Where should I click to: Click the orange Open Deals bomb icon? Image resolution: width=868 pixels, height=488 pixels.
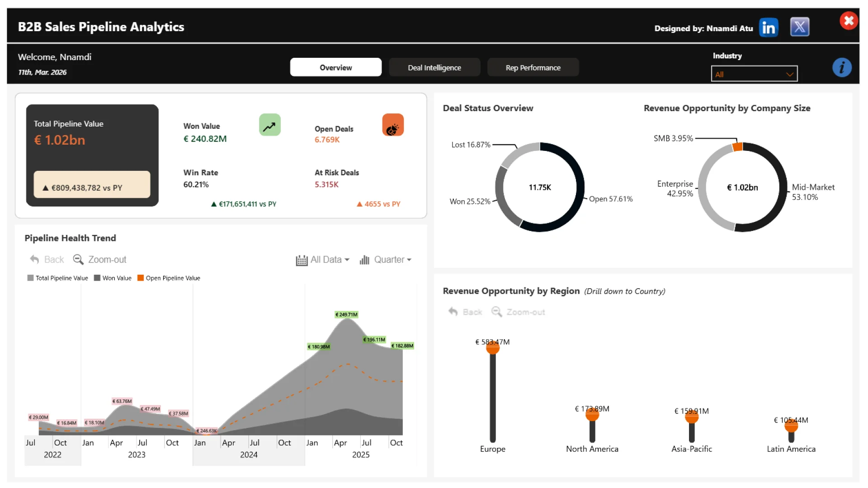(392, 125)
